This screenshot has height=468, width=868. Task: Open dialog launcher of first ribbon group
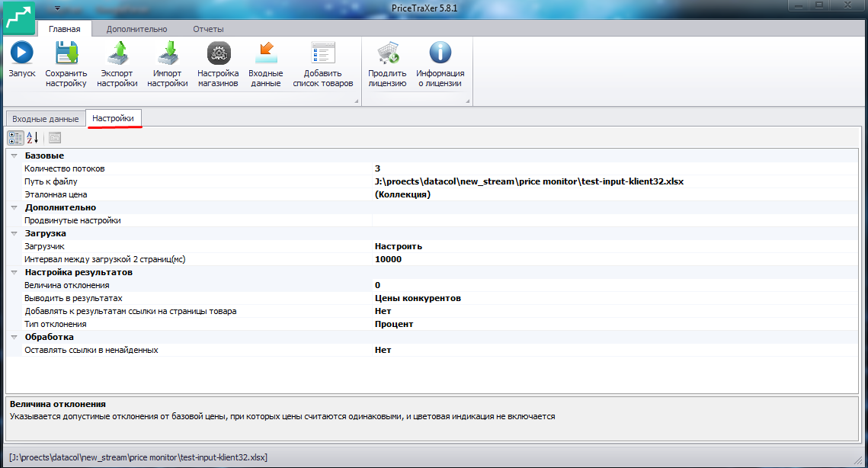point(357,101)
